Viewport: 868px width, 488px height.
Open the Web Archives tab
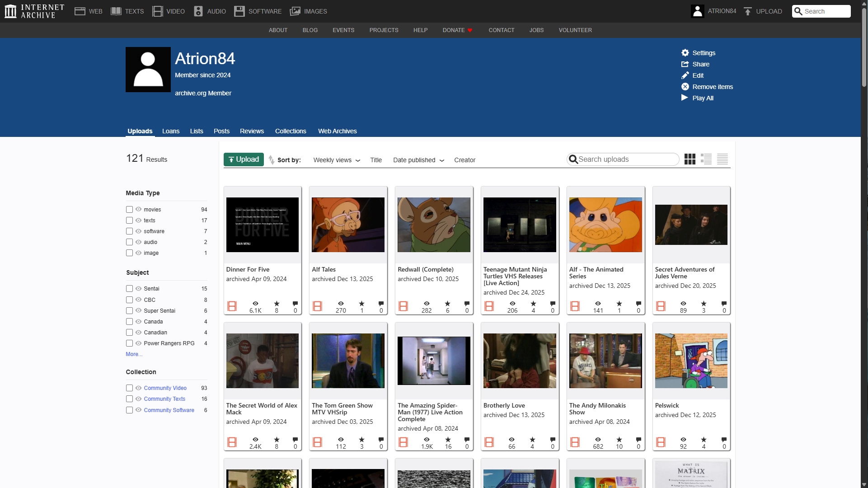337,131
